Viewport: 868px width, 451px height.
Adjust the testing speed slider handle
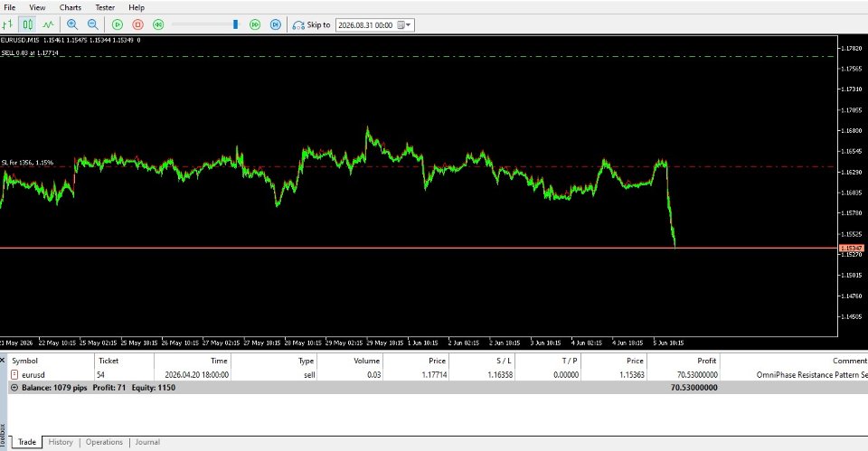tap(235, 24)
